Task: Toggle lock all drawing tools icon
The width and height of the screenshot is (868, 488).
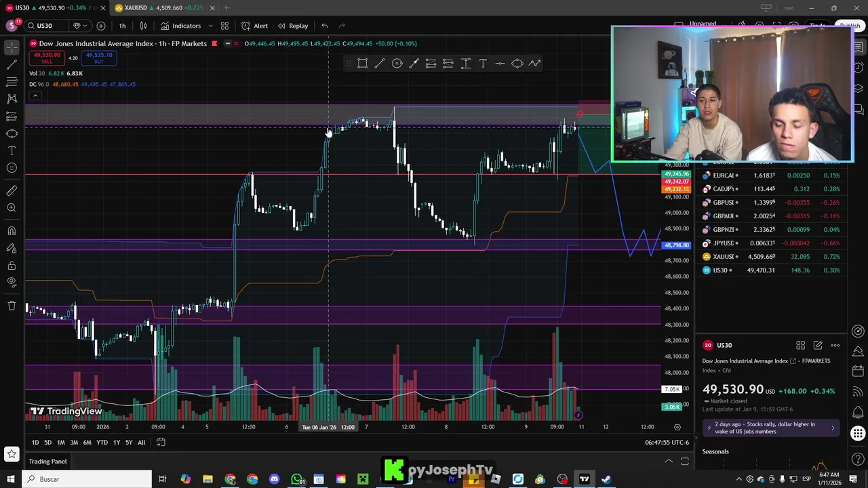Action: [12, 266]
